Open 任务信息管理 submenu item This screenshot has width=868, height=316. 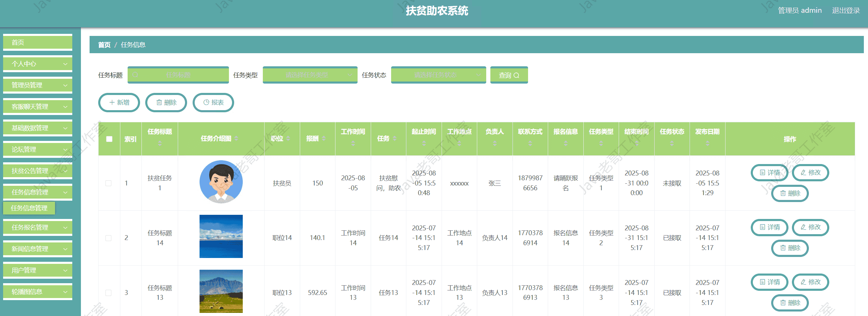pyautogui.click(x=29, y=208)
